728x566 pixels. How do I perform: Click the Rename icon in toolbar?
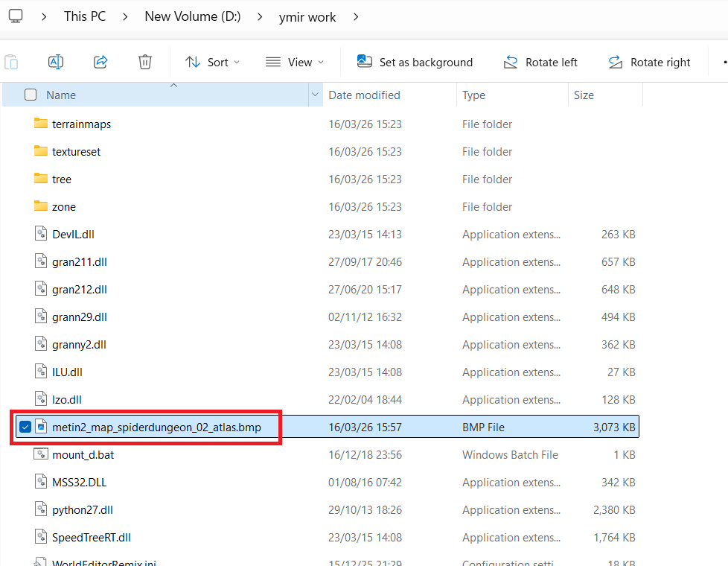pos(56,62)
